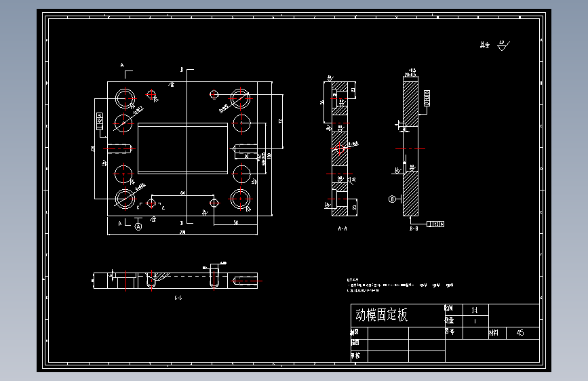Select the 材料 label in the title block

click(x=494, y=333)
